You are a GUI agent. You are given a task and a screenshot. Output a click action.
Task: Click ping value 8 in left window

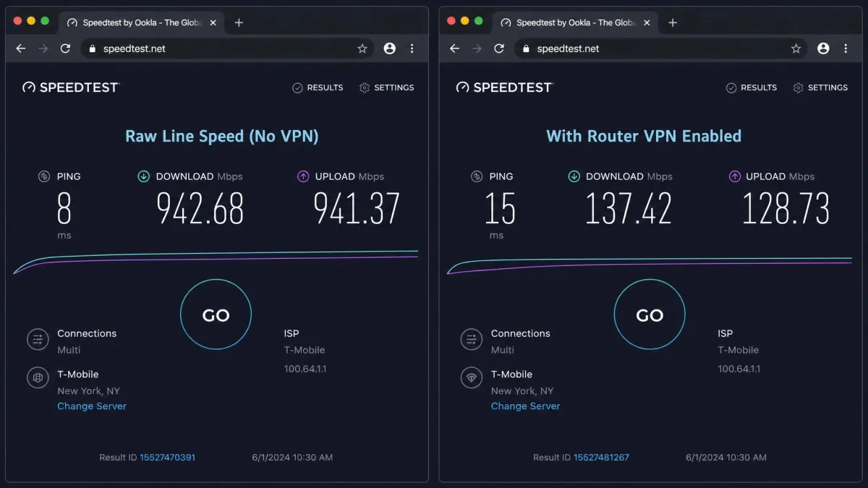[x=64, y=208]
